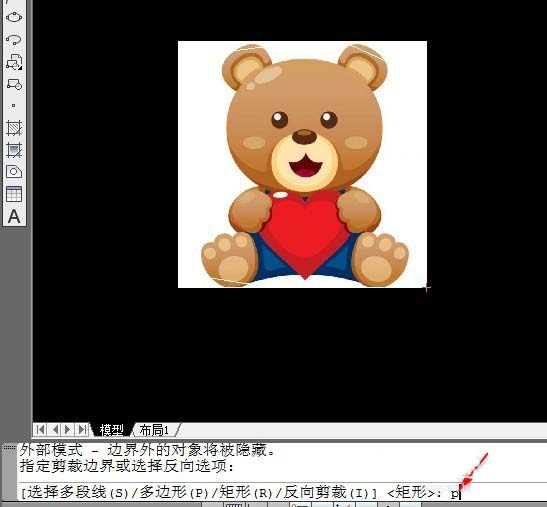Open the Table tool
This screenshot has height=507, width=547.
point(14,194)
